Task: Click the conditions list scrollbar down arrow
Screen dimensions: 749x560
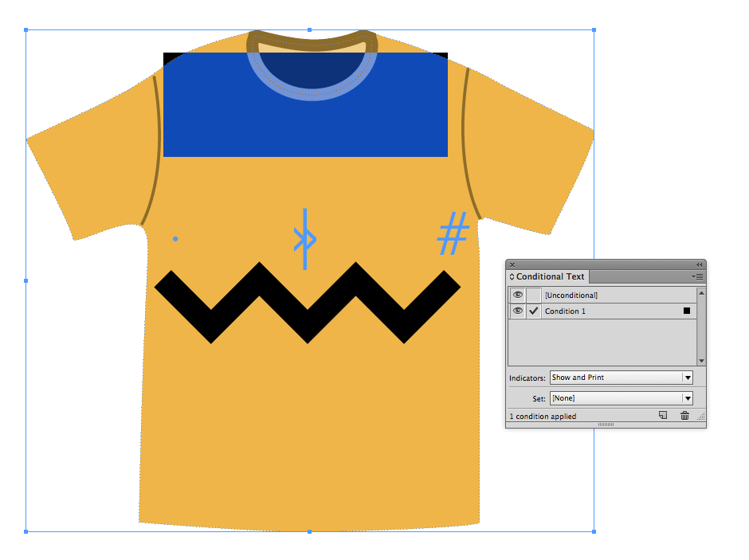Action: coord(701,361)
